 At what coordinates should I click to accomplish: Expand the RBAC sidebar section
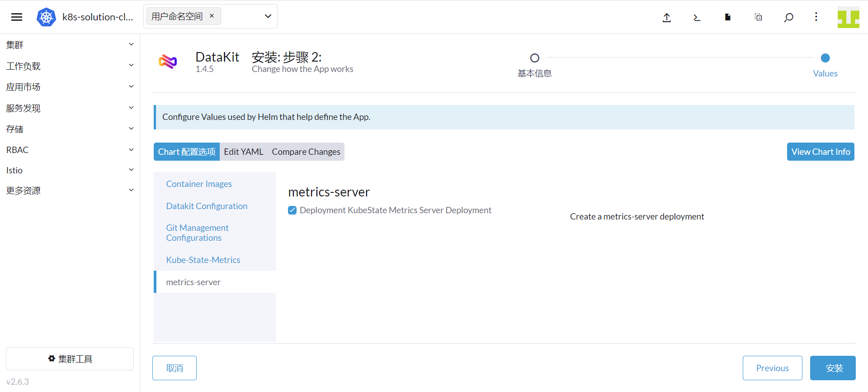click(x=70, y=150)
